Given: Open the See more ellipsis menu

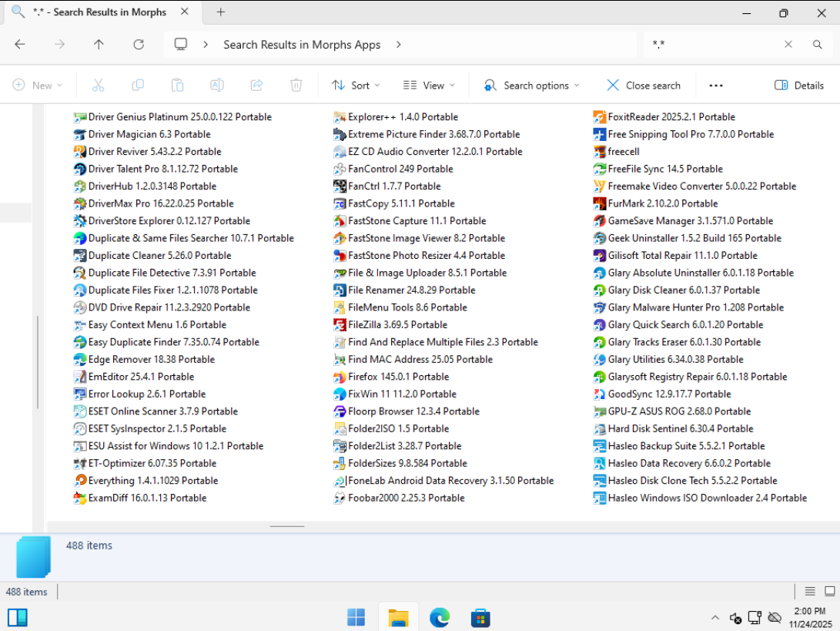Looking at the screenshot, I should [x=716, y=86].
